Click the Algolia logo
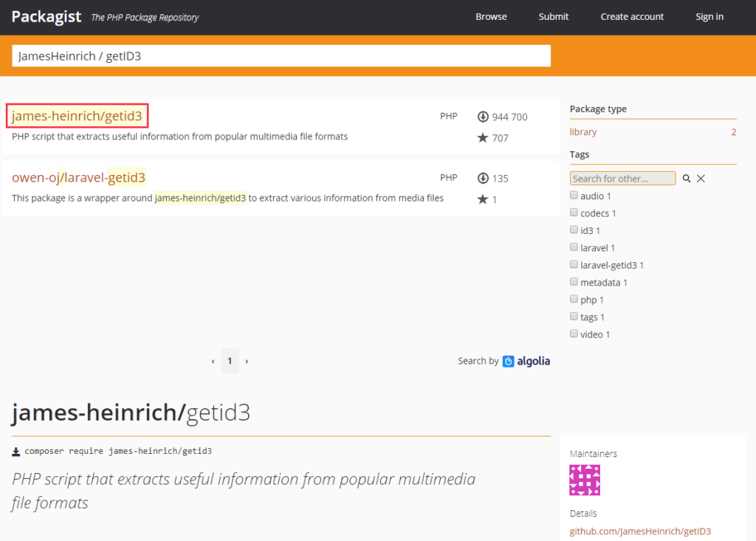Image resolution: width=756 pixels, height=541 pixels. (x=526, y=361)
